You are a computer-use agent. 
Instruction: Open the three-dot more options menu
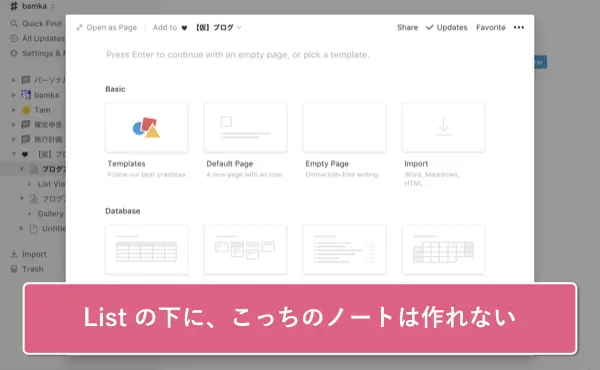[519, 28]
